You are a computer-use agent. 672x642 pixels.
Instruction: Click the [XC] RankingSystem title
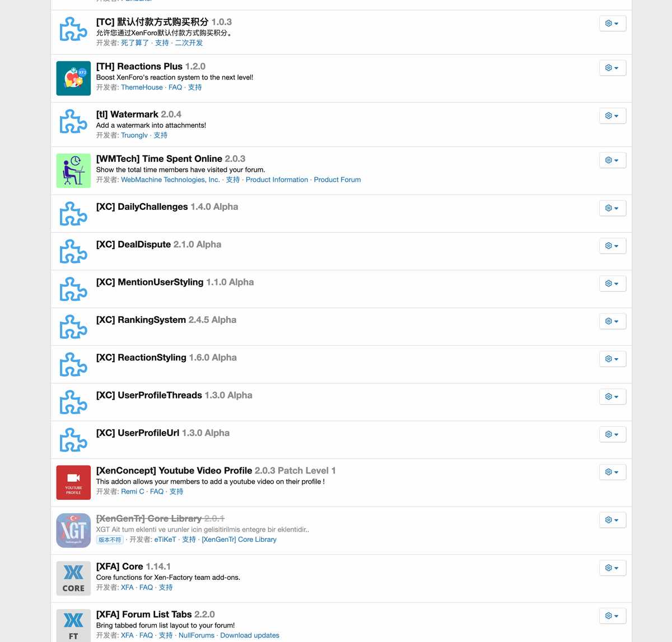coord(141,320)
